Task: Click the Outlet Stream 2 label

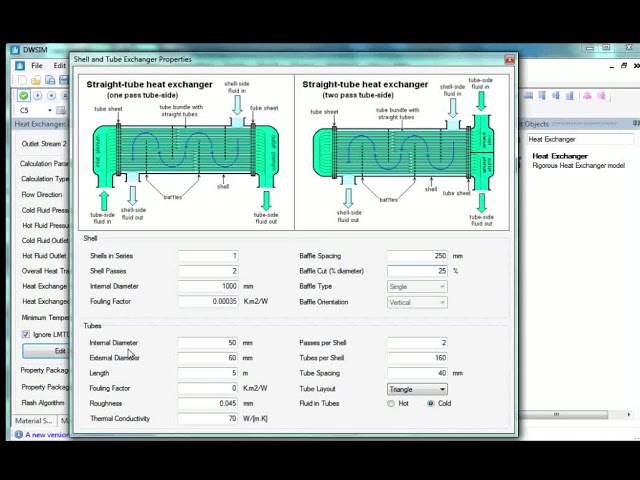Action: pos(44,144)
